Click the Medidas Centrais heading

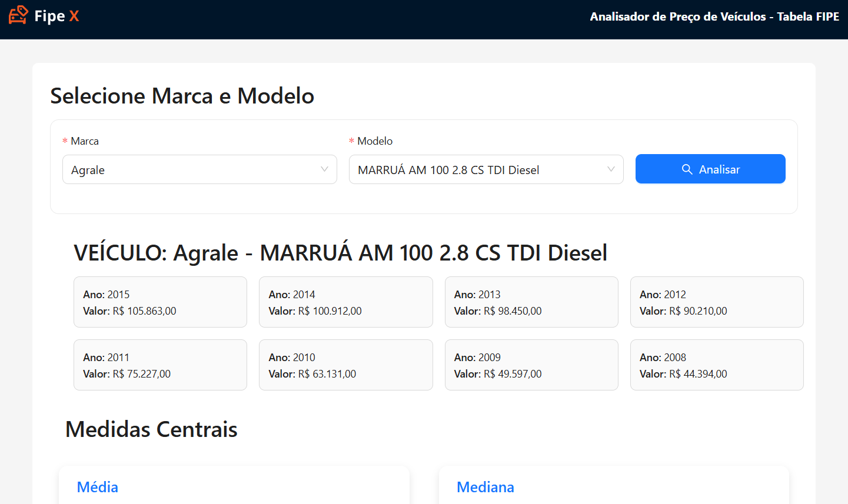pyautogui.click(x=151, y=429)
